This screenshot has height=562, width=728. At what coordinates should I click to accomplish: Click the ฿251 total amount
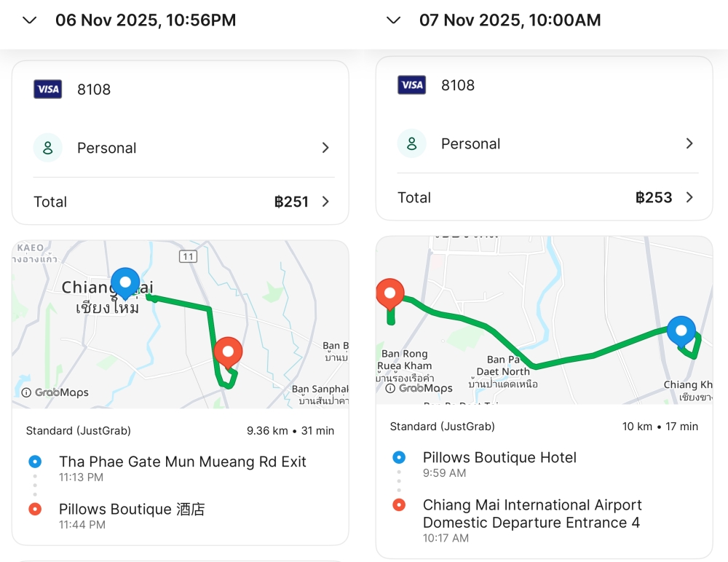click(x=291, y=202)
